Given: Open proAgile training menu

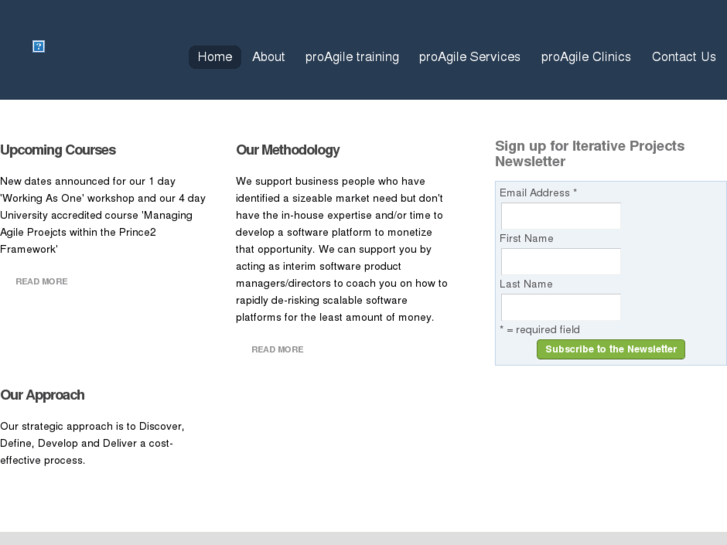Looking at the screenshot, I should pyautogui.click(x=352, y=57).
